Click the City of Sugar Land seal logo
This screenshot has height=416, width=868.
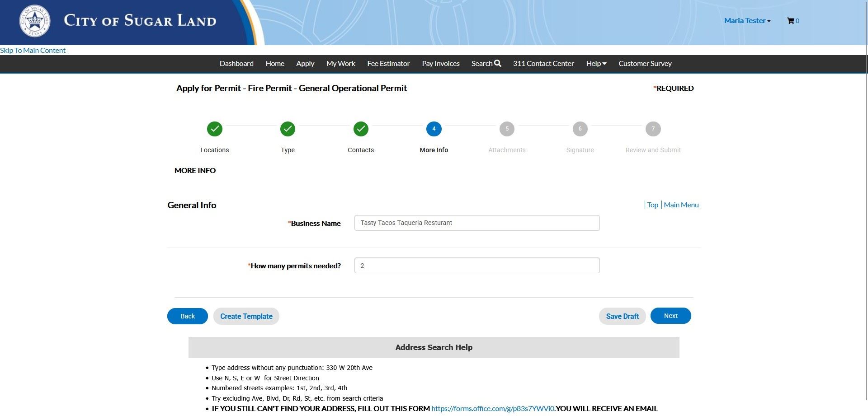tap(35, 21)
